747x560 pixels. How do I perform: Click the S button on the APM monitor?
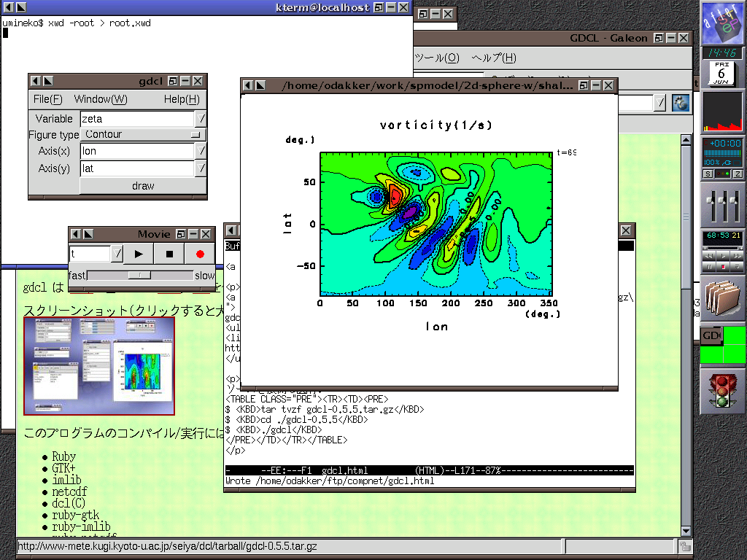(708, 174)
